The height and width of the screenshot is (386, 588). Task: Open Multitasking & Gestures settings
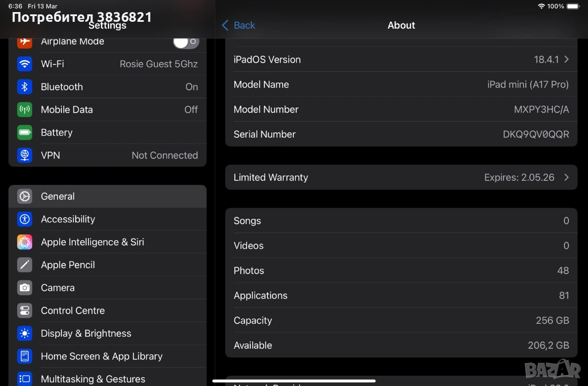point(107,378)
